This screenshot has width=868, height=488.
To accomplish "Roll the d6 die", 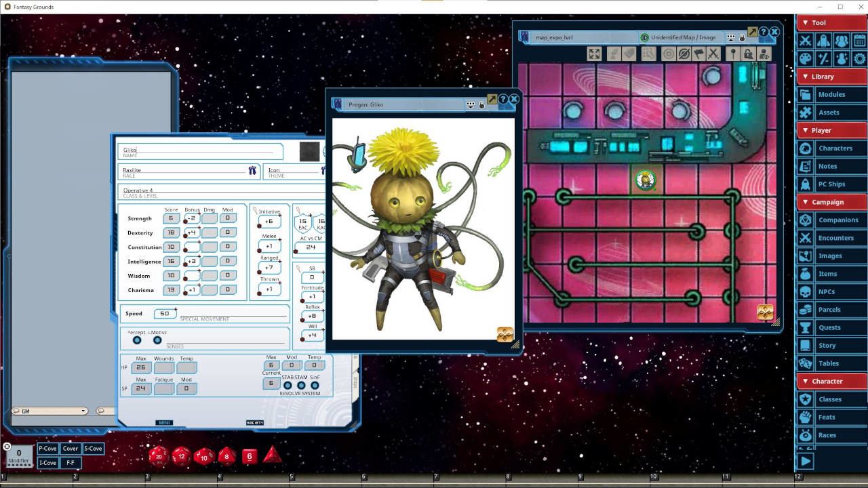I will pos(250,456).
